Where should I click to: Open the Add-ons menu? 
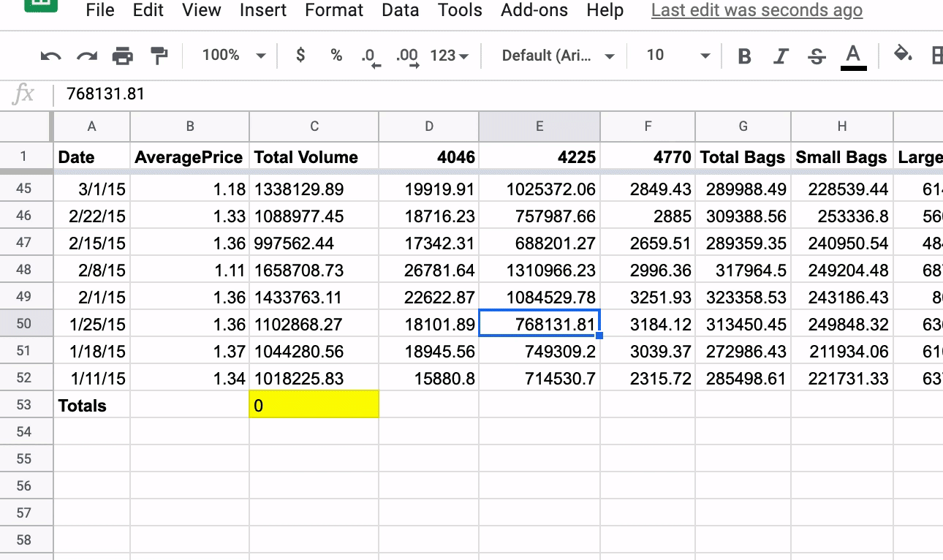pos(534,10)
